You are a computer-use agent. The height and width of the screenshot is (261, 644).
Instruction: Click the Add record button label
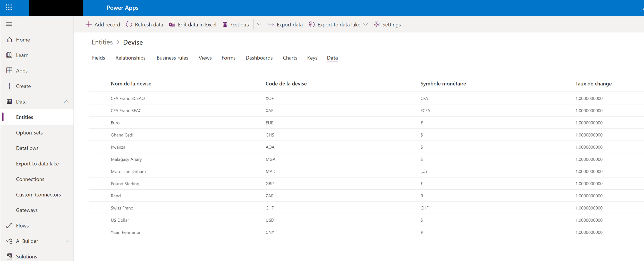107,24
